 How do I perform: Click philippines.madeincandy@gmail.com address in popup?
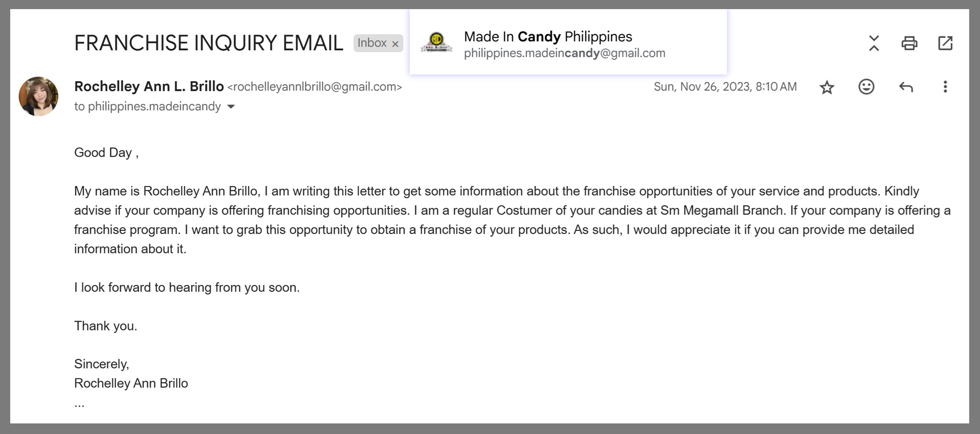click(x=564, y=53)
